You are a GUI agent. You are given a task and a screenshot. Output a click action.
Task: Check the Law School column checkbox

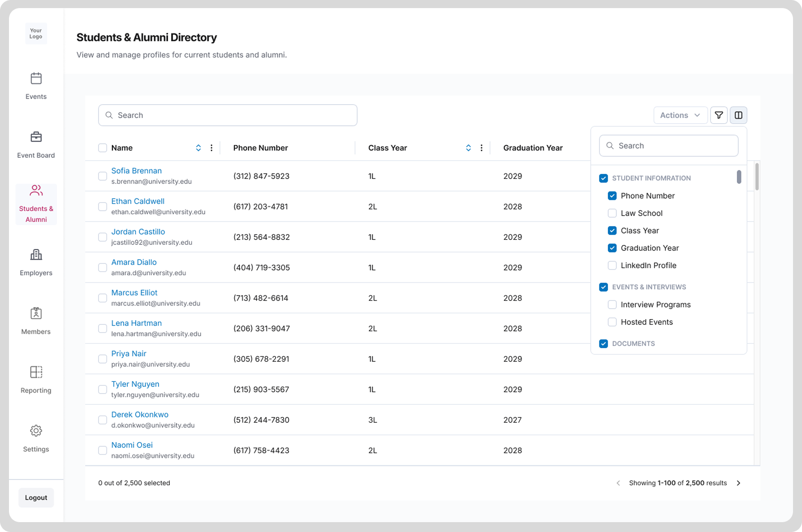(x=612, y=213)
